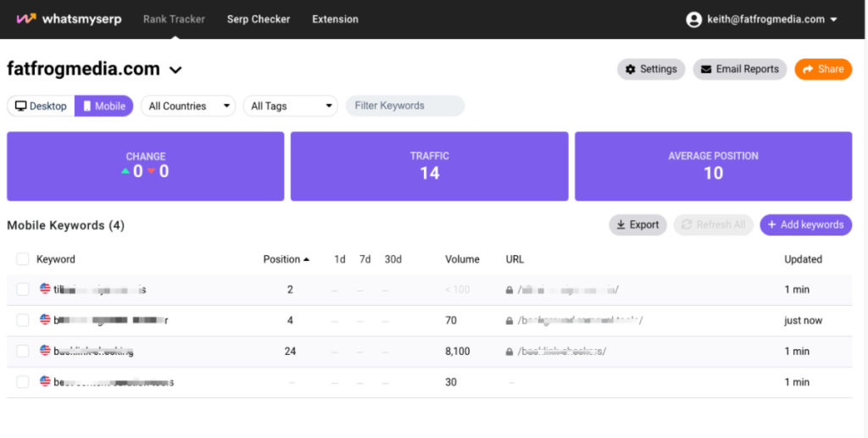This screenshot has width=868, height=438.
Task: Open Email Reports
Action: 739,69
